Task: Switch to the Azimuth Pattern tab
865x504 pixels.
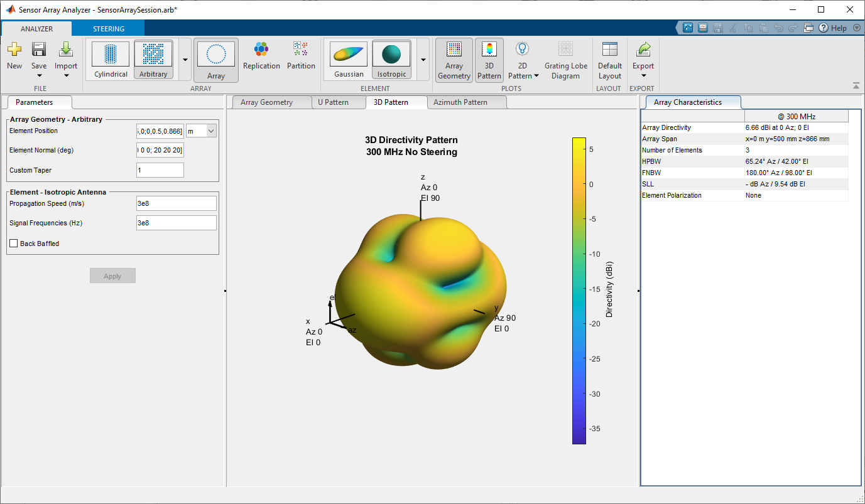Action: [460, 102]
